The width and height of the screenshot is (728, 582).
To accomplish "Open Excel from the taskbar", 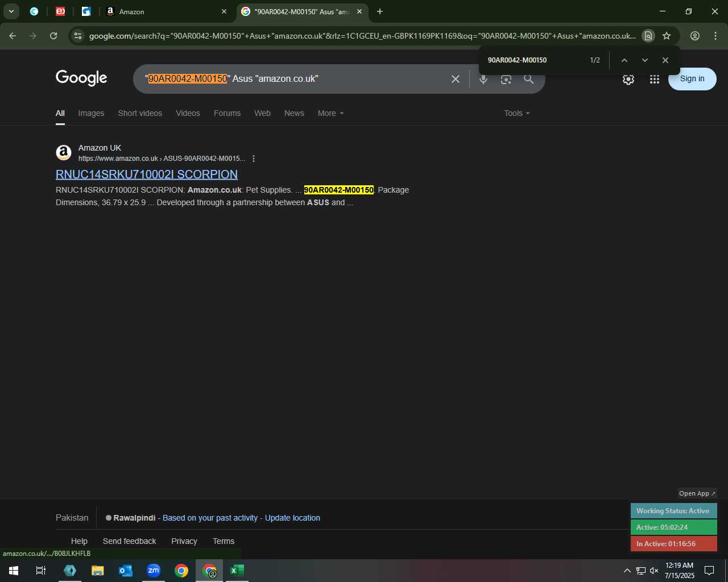I will click(237, 571).
